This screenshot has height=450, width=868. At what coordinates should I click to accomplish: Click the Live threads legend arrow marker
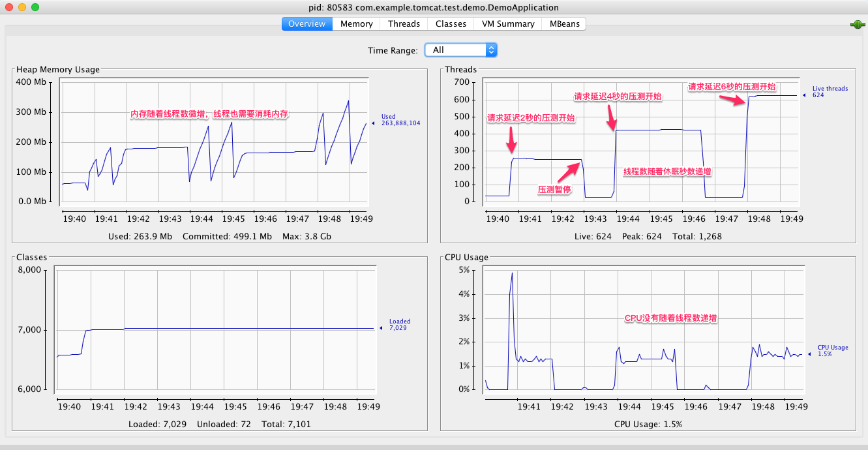(x=804, y=96)
